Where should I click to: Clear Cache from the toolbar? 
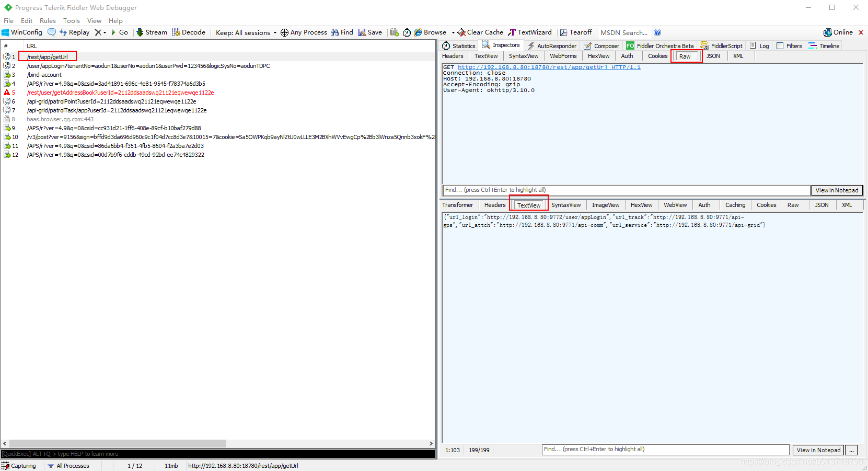click(x=480, y=32)
